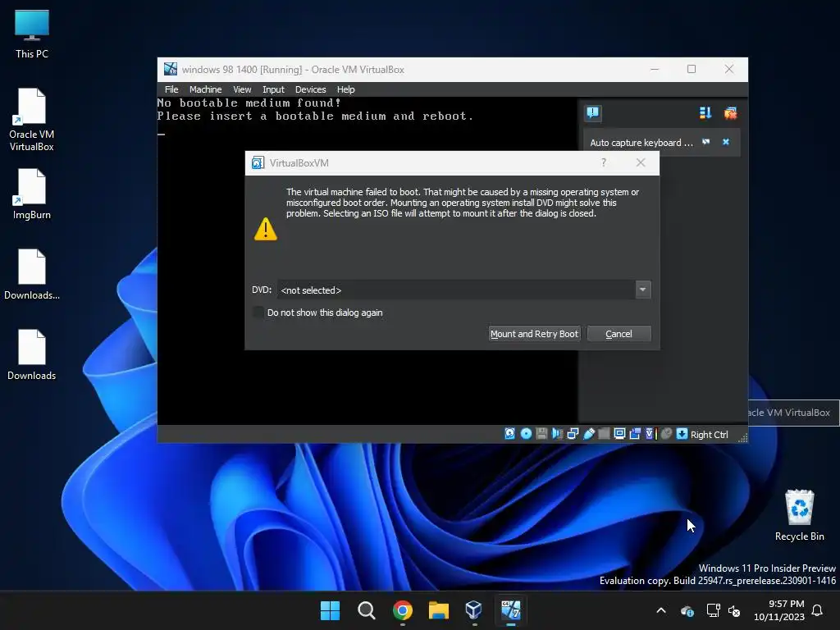Click the keyboard capture arrow icon by Right Ctrl
This screenshot has height=630, width=840.
[682, 434]
